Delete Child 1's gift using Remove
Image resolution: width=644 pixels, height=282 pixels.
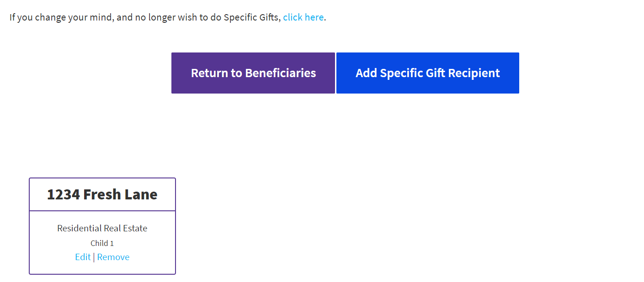[x=113, y=257]
